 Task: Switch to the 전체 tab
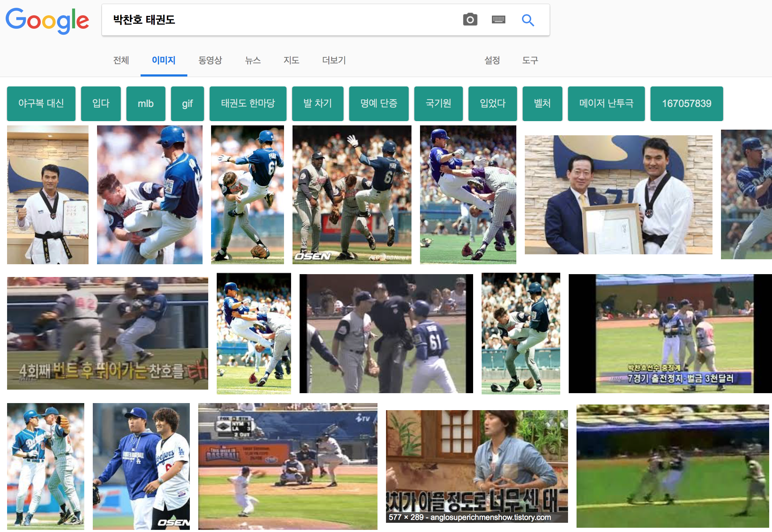(121, 60)
